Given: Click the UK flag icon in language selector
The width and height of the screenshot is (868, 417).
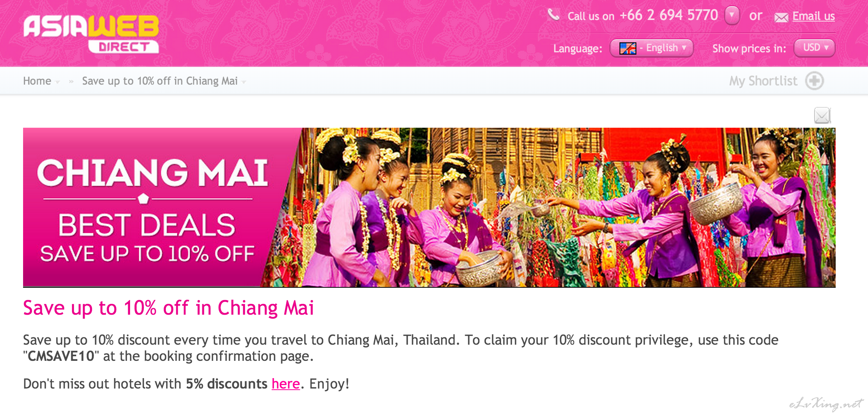Looking at the screenshot, I should (628, 48).
